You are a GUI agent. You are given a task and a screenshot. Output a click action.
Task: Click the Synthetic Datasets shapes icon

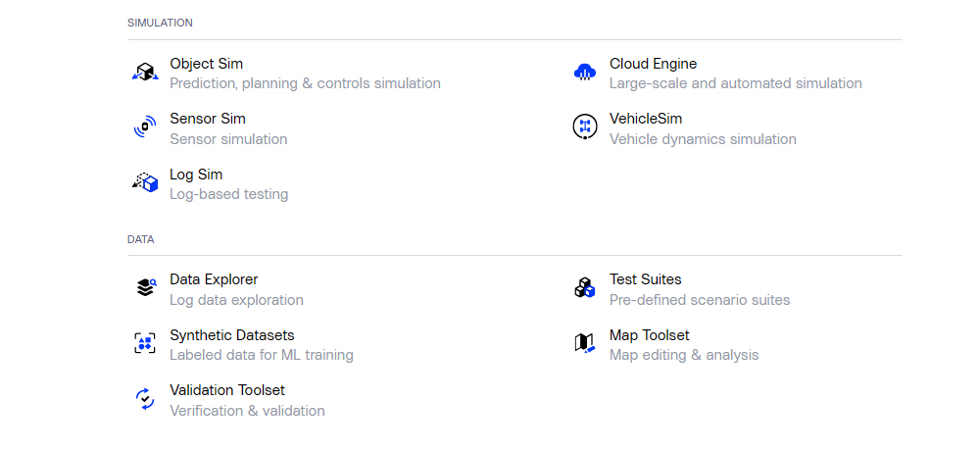click(x=145, y=343)
